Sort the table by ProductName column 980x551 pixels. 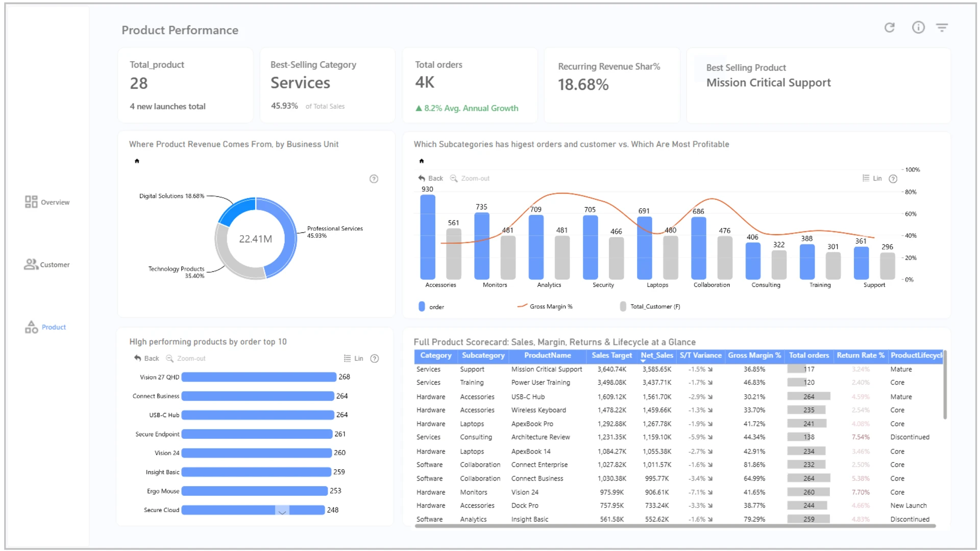point(547,356)
